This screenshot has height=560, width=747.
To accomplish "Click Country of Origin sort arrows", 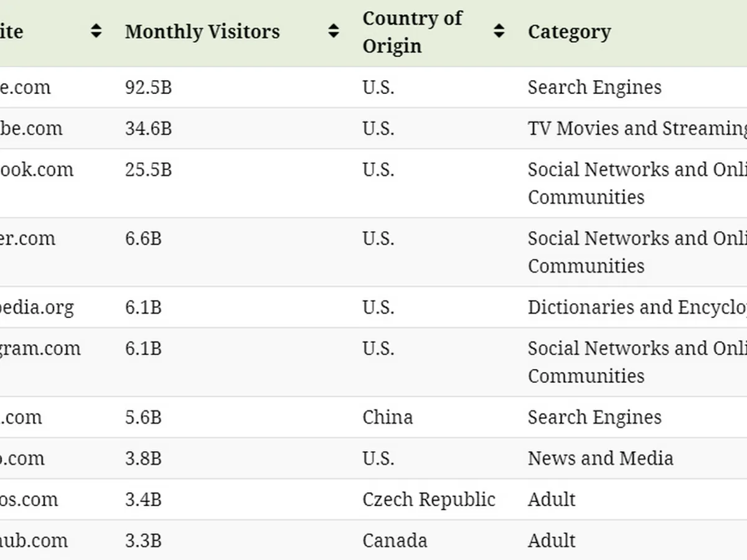I will (x=499, y=31).
